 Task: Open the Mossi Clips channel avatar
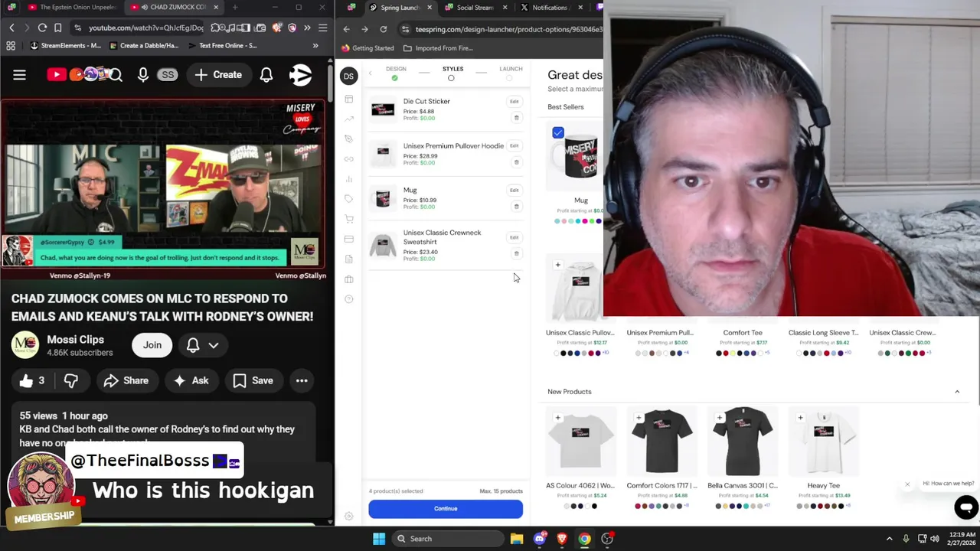pos(24,345)
